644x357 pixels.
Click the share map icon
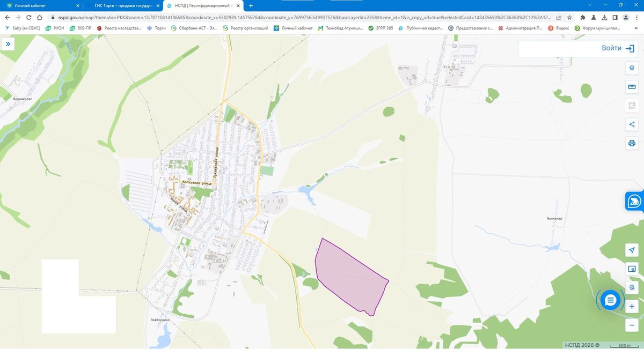[632, 124]
